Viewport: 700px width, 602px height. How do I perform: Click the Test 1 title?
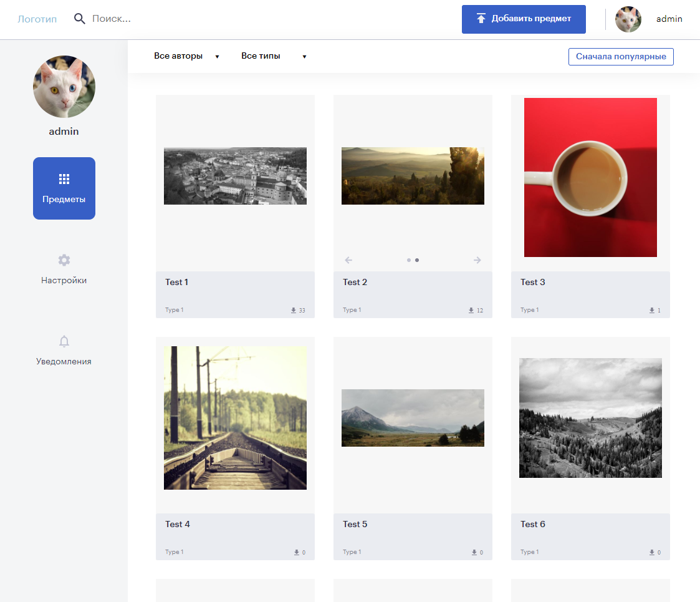(177, 283)
